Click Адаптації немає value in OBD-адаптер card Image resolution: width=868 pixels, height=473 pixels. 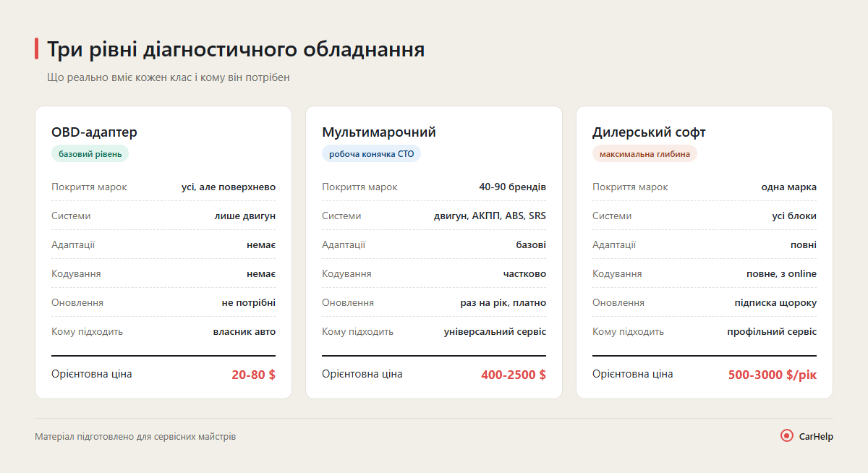point(261,244)
